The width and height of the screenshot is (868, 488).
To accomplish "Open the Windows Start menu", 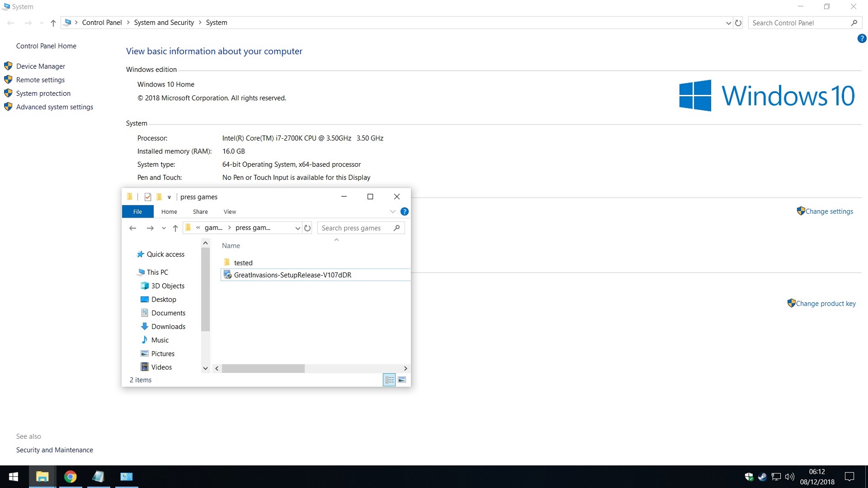I will point(13,477).
